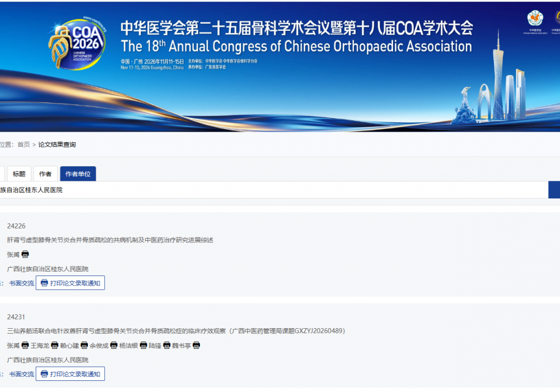Click author name 陆锋
The width and height of the screenshot is (560, 392).
(155, 346)
